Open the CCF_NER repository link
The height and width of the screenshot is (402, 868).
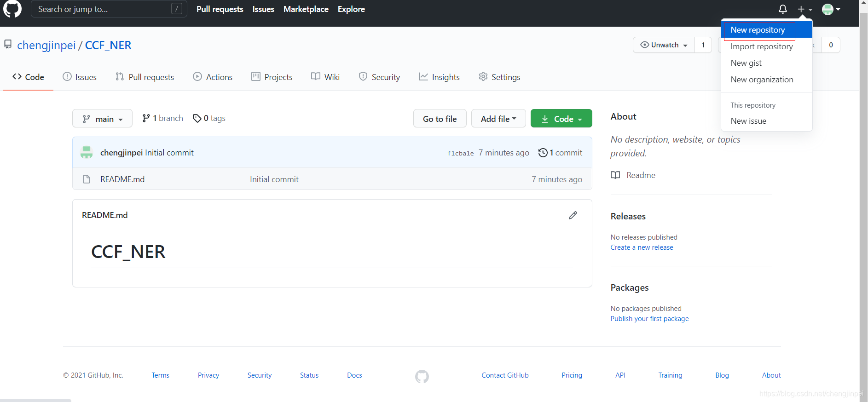pyautogui.click(x=108, y=45)
